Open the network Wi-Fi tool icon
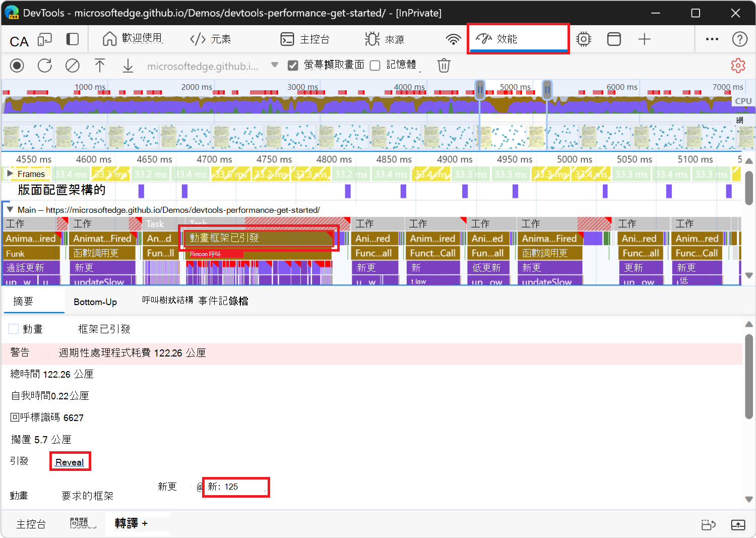 [453, 39]
